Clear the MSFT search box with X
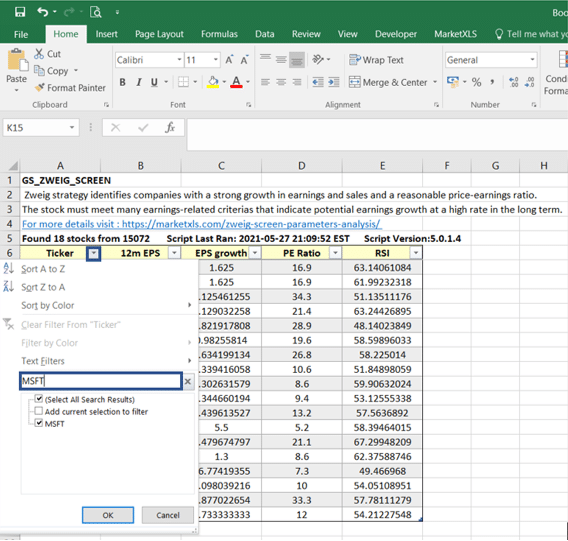 point(188,381)
